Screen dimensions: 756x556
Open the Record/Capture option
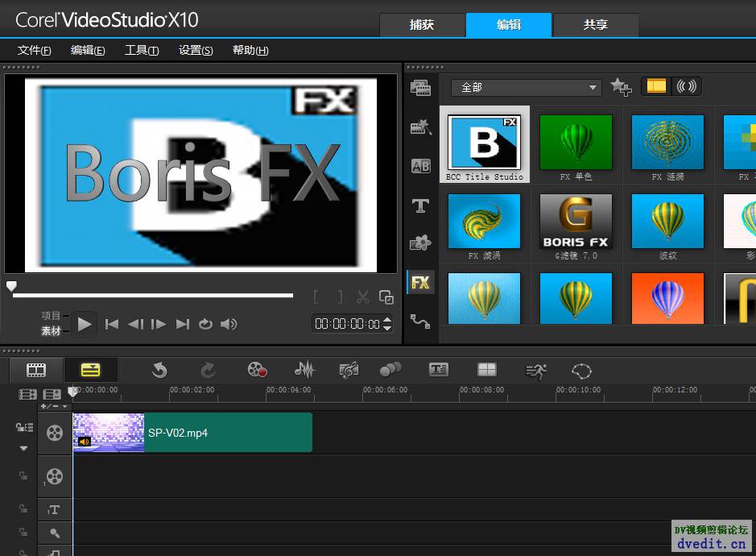tap(257, 370)
